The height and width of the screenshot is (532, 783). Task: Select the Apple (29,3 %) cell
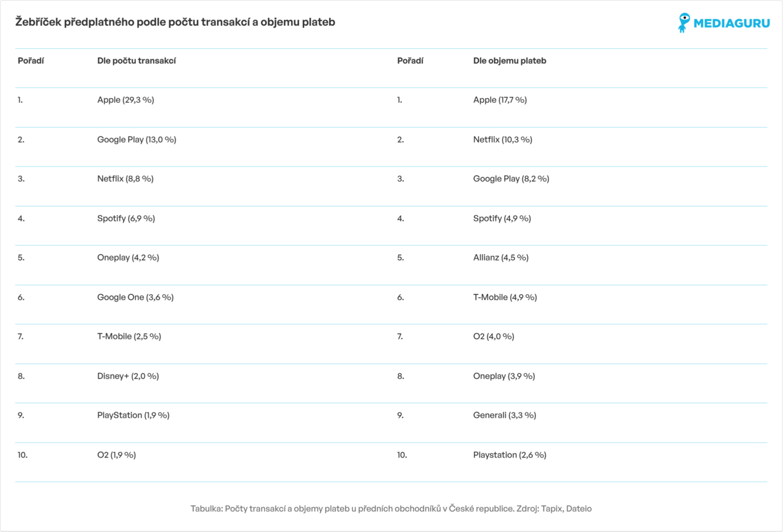click(125, 100)
